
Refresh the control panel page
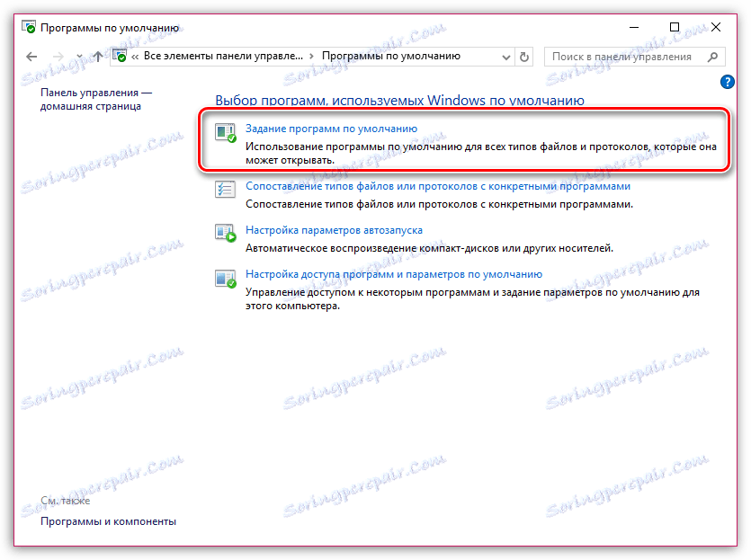click(524, 57)
